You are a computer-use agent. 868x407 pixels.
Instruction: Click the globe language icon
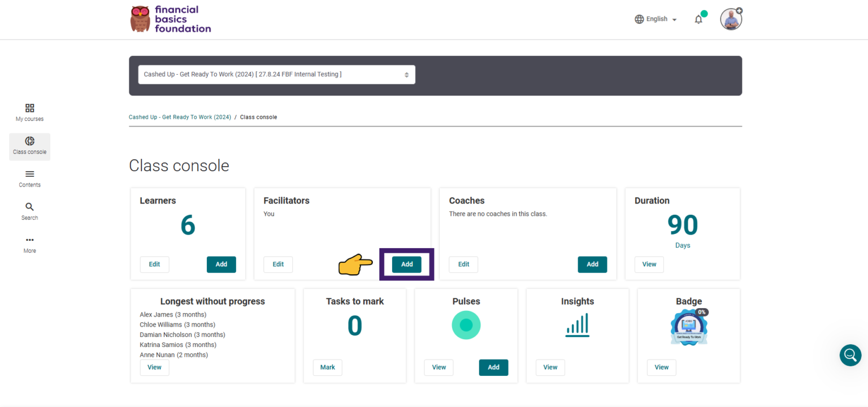point(639,19)
